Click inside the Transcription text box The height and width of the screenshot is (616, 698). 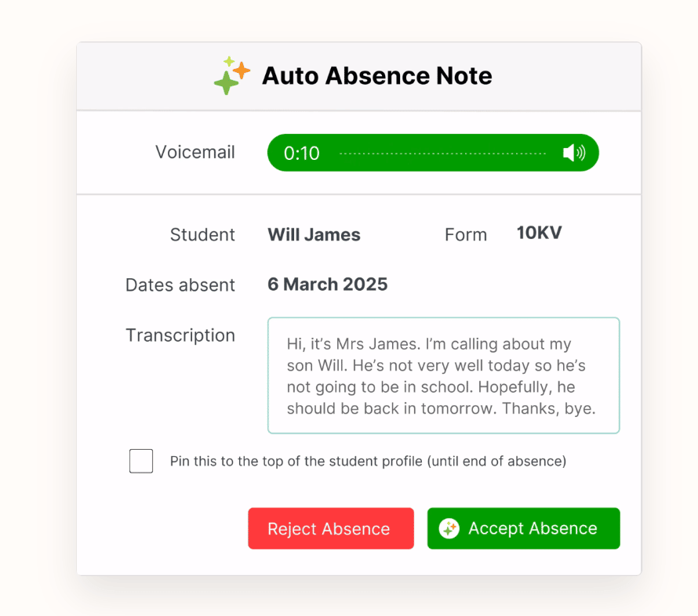pyautogui.click(x=443, y=375)
